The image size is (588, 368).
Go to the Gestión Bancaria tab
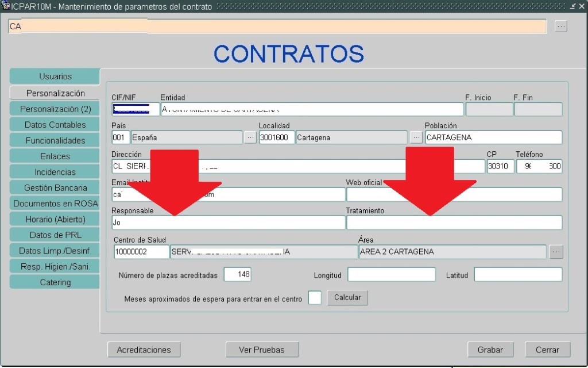point(55,187)
